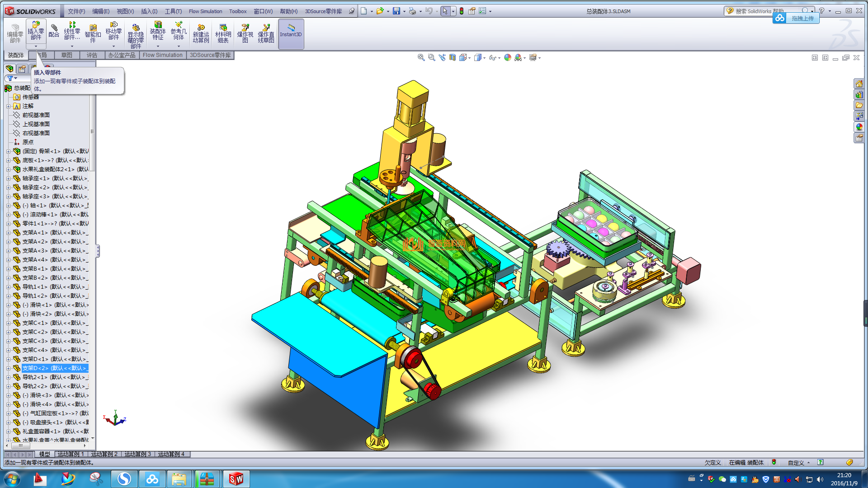
Task: Click the 拖拽上传 upload button
Action: pyautogui.click(x=802, y=18)
